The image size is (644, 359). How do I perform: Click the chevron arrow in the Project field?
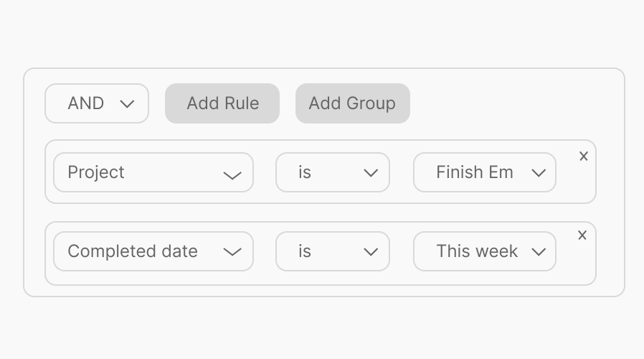click(232, 174)
